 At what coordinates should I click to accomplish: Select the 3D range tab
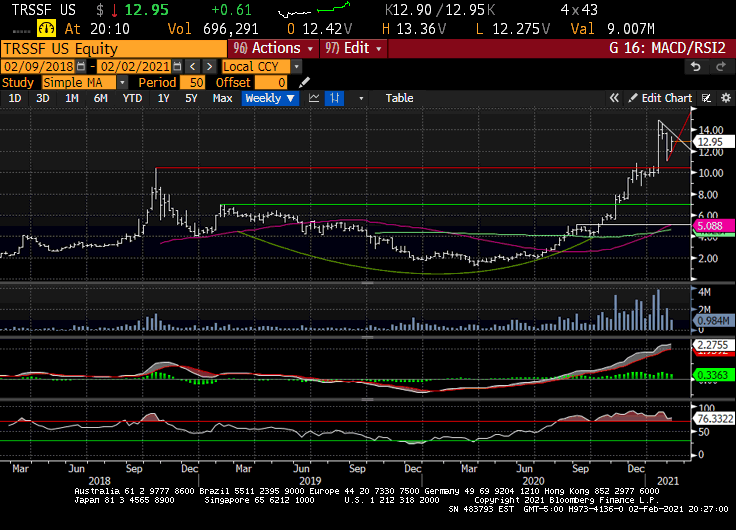(43, 98)
